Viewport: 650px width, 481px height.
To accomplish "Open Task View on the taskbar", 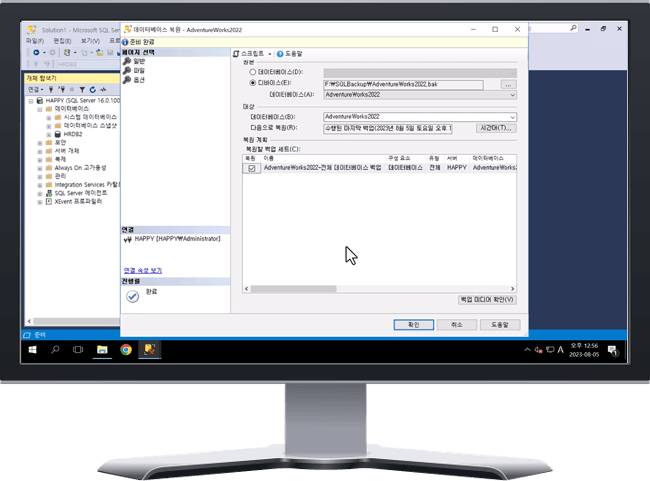I will pyautogui.click(x=78, y=350).
